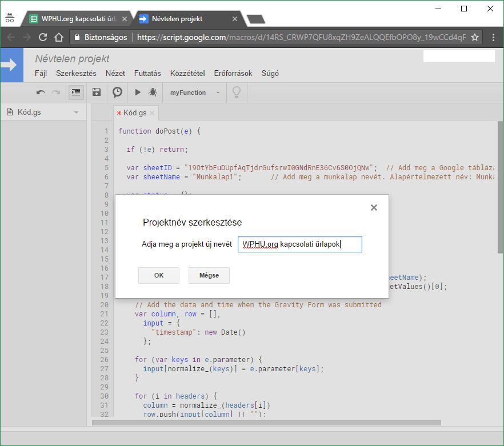
Task: Open current project's triggers clock icon
Action: click(x=117, y=93)
